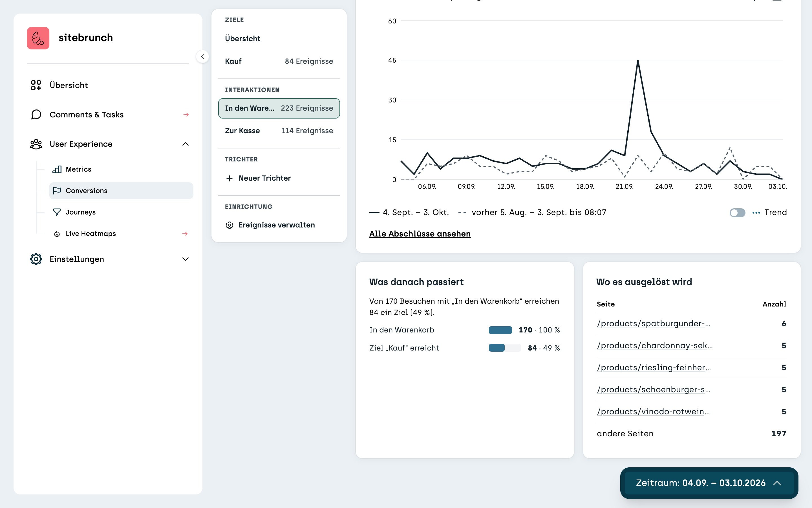This screenshot has height=508, width=812.
Task: Expand the Einstellungen section chevron
Action: 186,259
